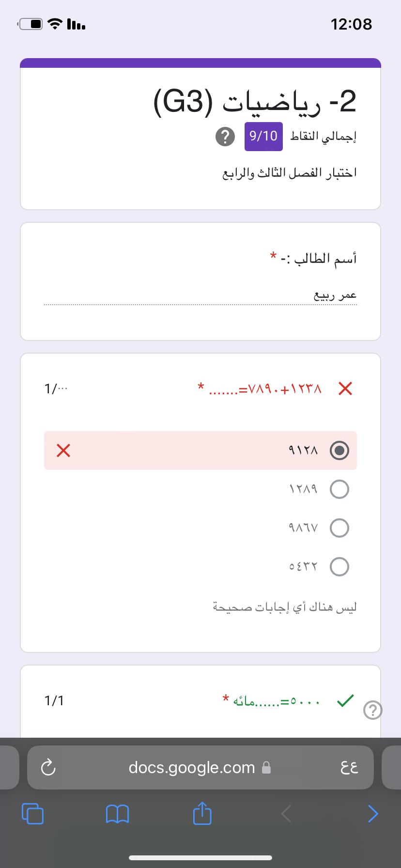Open reader format button ع in address bar

pyautogui.click(x=349, y=767)
